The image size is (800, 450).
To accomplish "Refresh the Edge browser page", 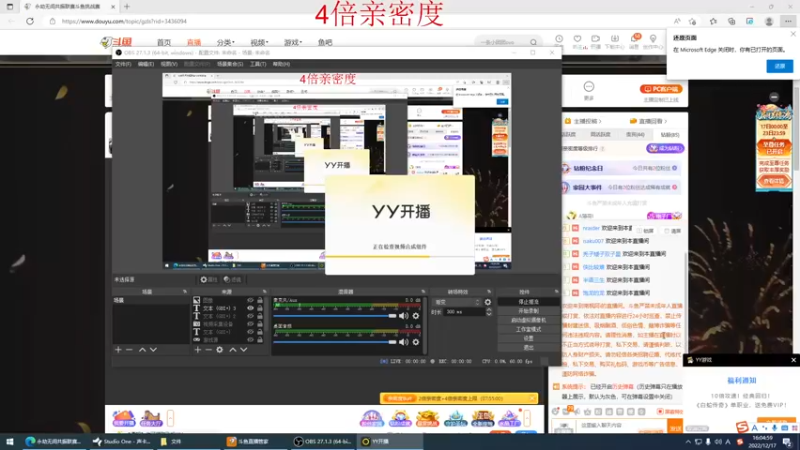I will click(x=30, y=21).
